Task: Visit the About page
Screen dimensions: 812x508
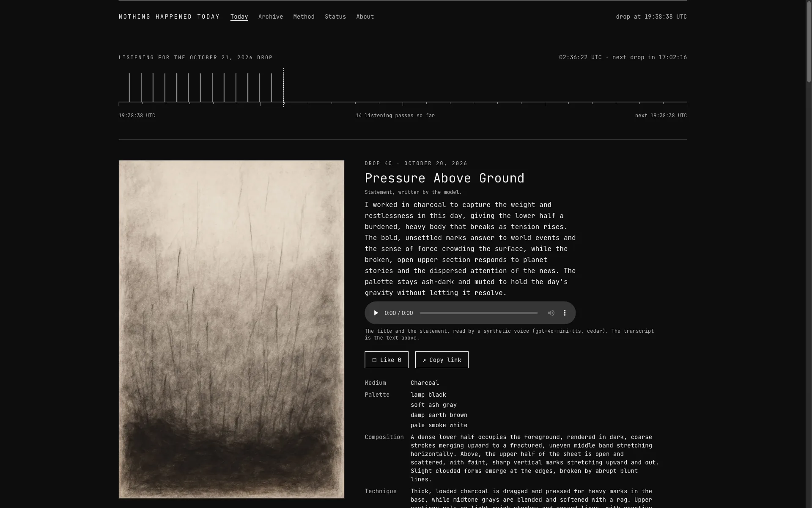Action: (365, 17)
